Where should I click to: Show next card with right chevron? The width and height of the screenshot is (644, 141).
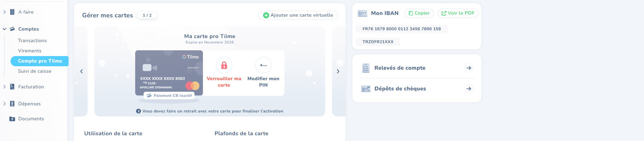pyautogui.click(x=338, y=71)
